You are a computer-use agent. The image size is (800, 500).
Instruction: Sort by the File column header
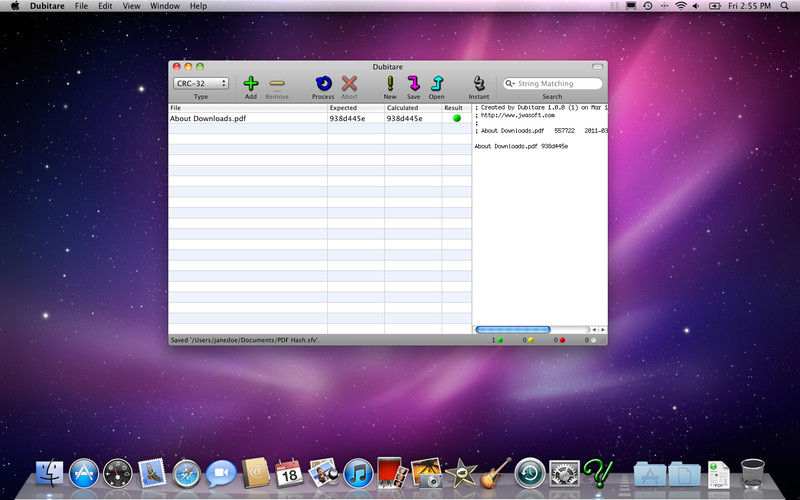[x=248, y=108]
